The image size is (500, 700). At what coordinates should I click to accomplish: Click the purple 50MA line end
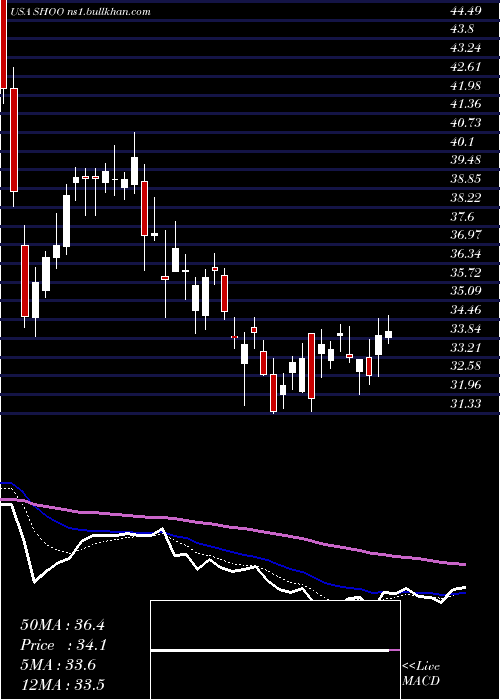[x=462, y=565]
